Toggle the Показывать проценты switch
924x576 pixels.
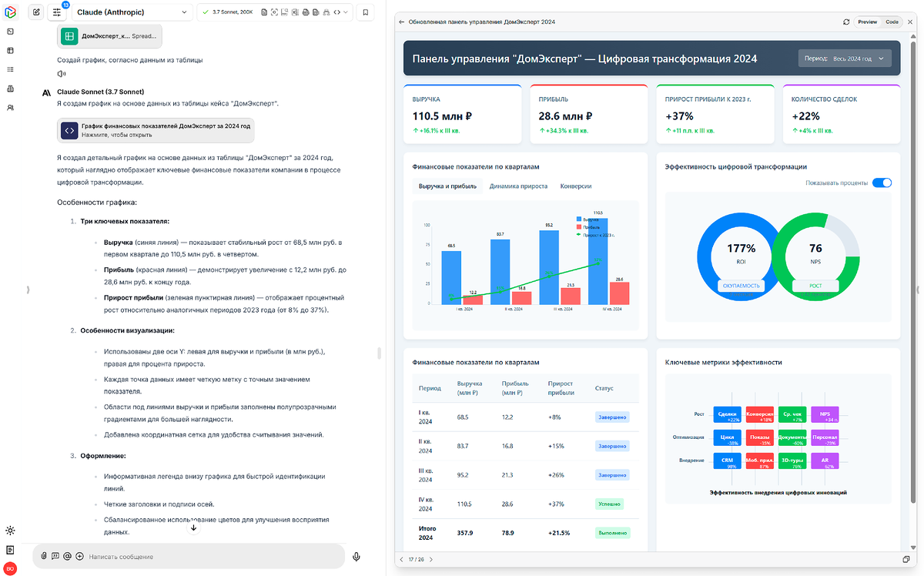[x=882, y=183]
